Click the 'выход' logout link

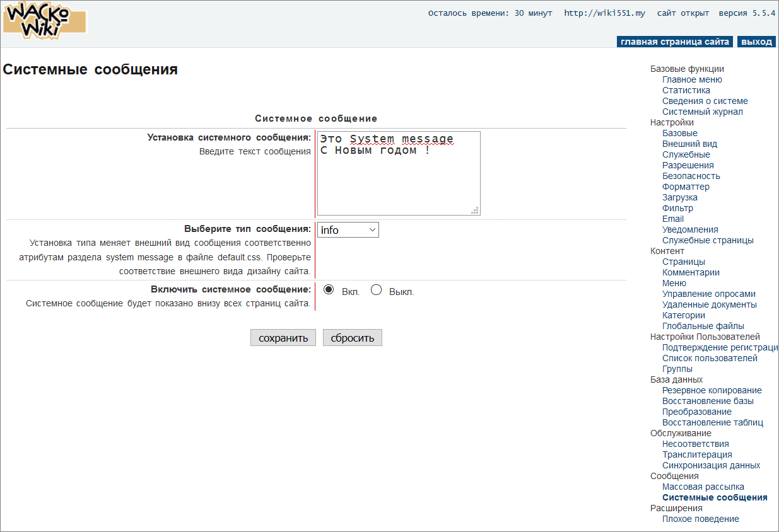pyautogui.click(x=756, y=42)
